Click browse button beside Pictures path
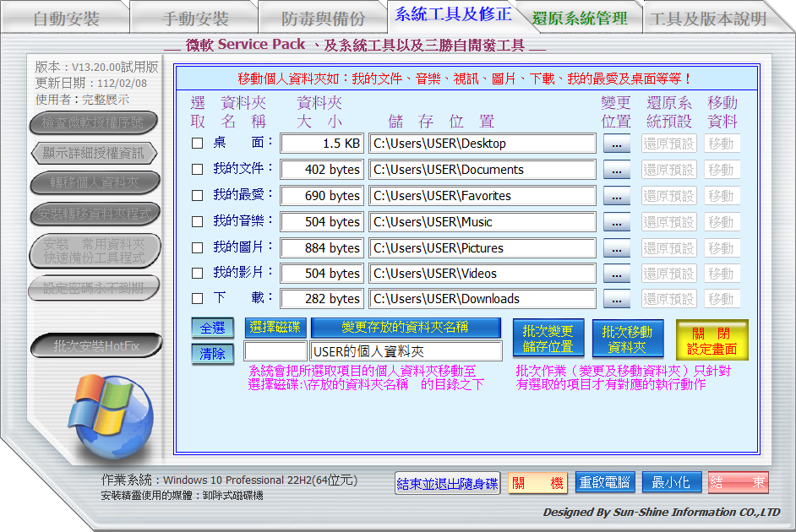The image size is (796, 532). [616, 248]
